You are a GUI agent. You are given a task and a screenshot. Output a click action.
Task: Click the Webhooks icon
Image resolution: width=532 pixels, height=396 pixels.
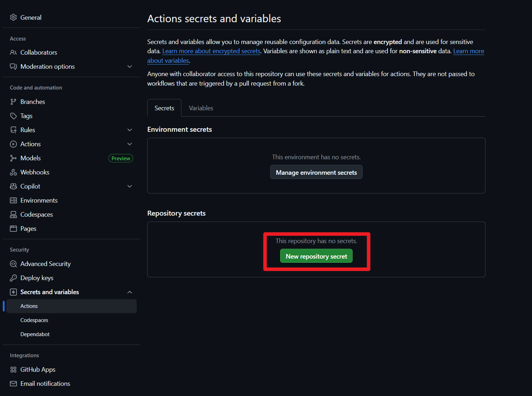(x=13, y=172)
